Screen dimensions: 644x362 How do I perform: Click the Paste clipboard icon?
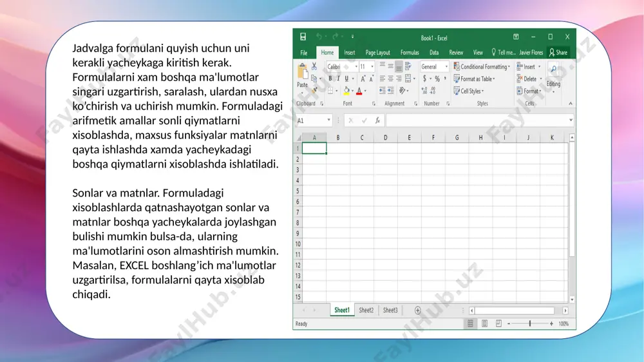(x=303, y=72)
